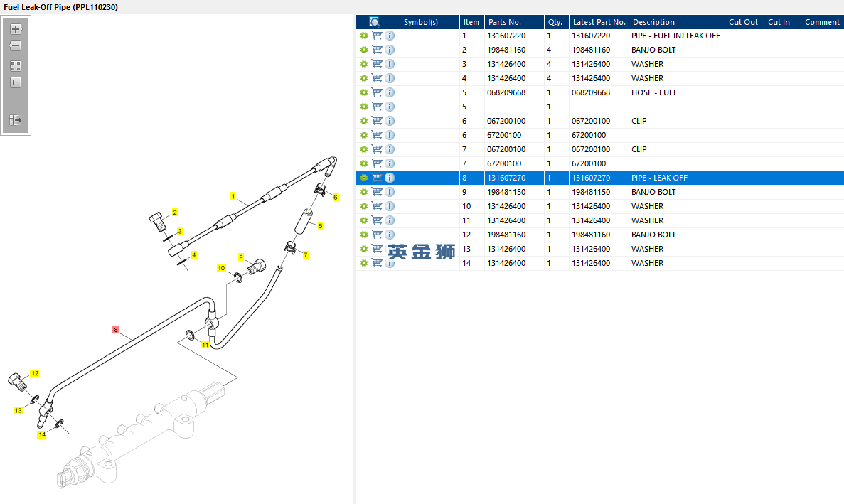Click the four-squares grid view icon

click(16, 66)
